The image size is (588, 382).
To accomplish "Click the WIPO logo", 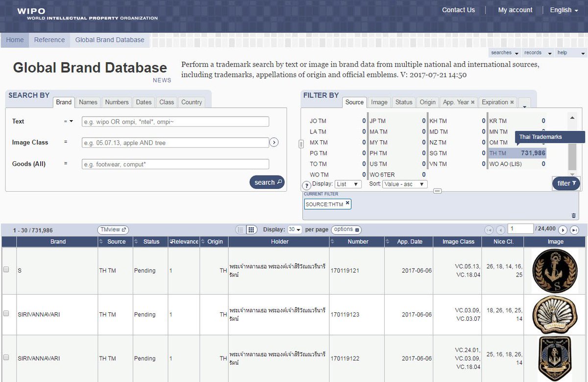I will (x=87, y=13).
